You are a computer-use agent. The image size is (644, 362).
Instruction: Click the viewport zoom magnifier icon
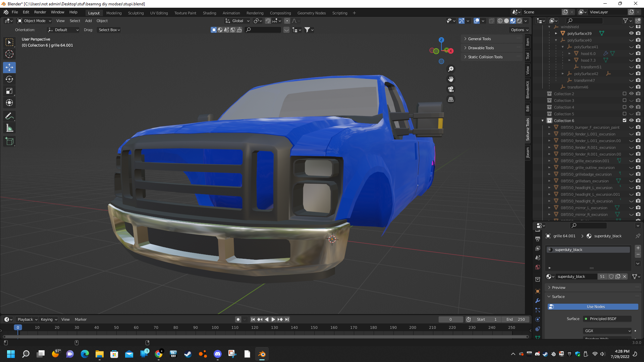(x=451, y=69)
